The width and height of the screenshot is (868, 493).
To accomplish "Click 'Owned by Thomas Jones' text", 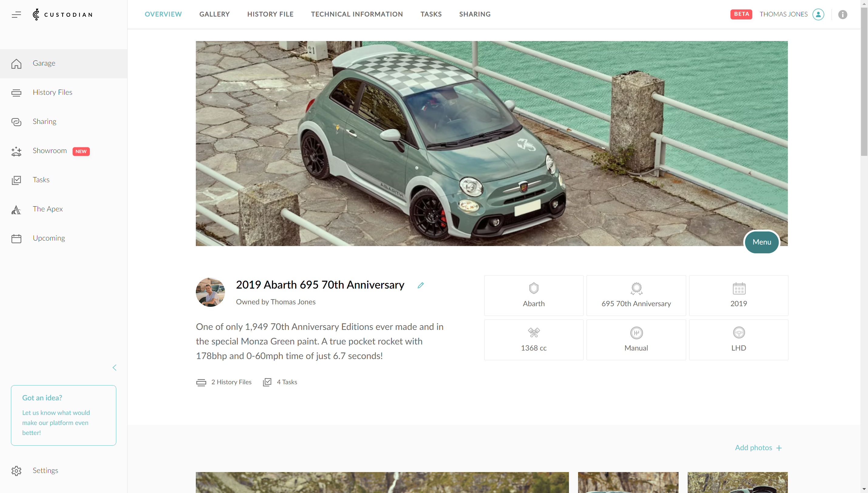I will [x=275, y=302].
